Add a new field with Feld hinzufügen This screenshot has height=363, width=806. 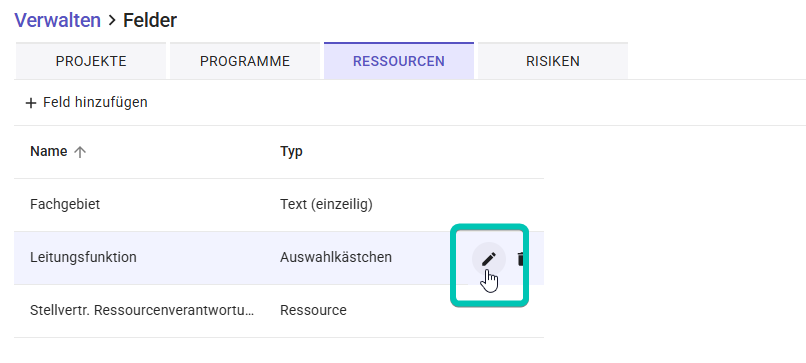86,102
